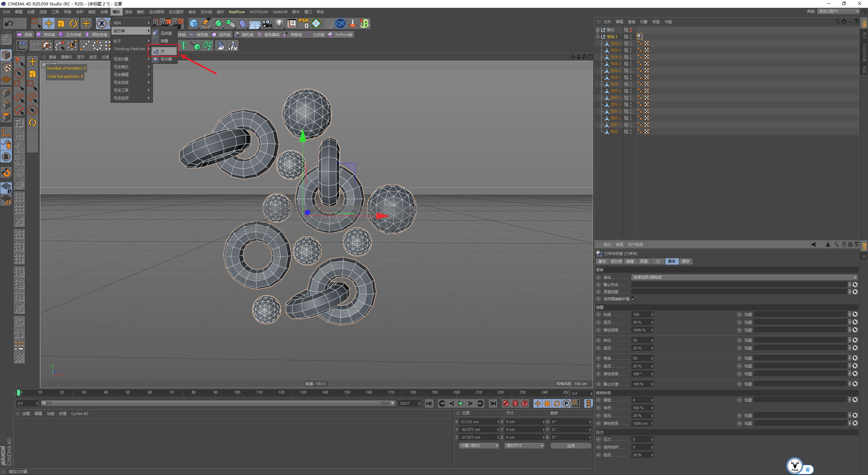Screen dimensions: 868x475
Task: Click the Light bulb icon
Action: pyautogui.click(x=279, y=23)
